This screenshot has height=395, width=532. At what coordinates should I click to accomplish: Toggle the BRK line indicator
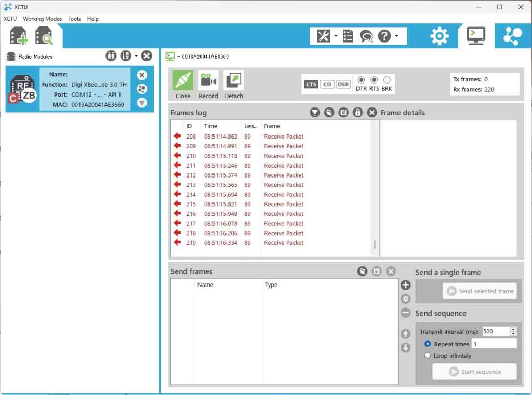coord(387,80)
